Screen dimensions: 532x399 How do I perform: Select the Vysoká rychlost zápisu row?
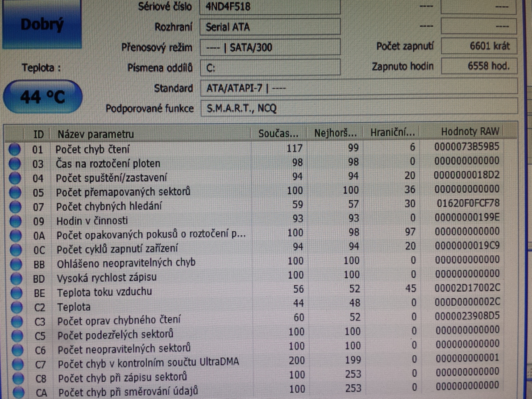coord(107,278)
